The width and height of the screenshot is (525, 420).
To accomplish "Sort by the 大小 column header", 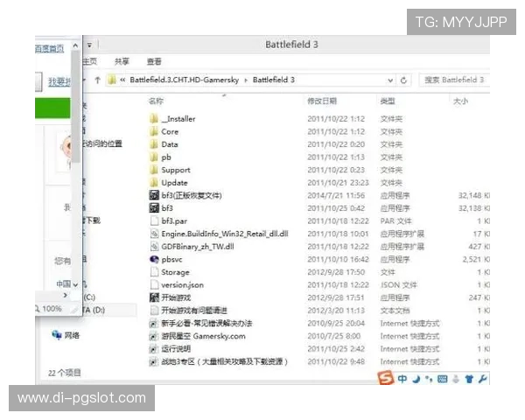I will [x=460, y=101].
